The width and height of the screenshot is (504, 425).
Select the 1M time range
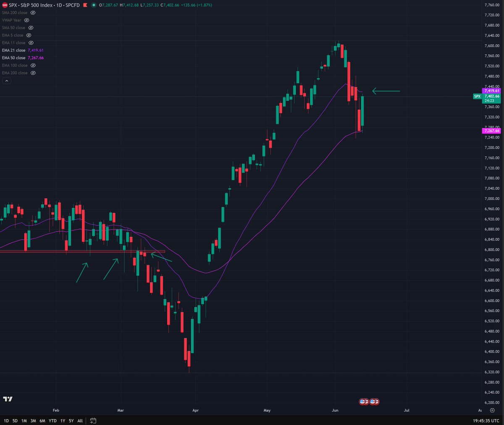[x=24, y=420]
